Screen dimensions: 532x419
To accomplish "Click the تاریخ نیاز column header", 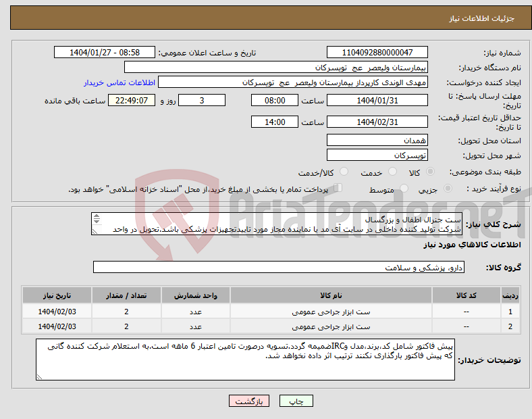I will coord(57,295).
